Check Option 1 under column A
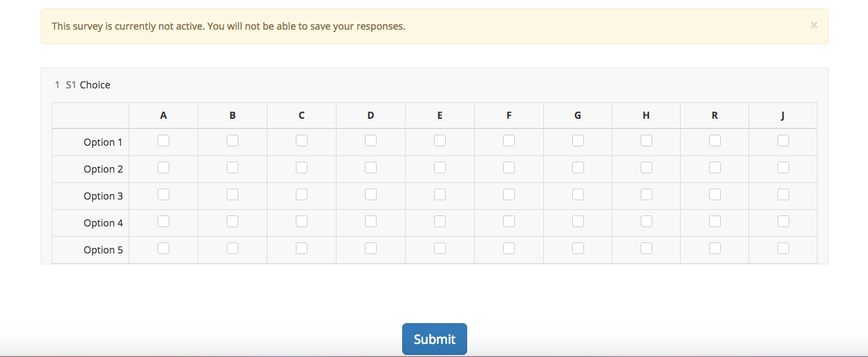This screenshot has width=868, height=357. (163, 140)
